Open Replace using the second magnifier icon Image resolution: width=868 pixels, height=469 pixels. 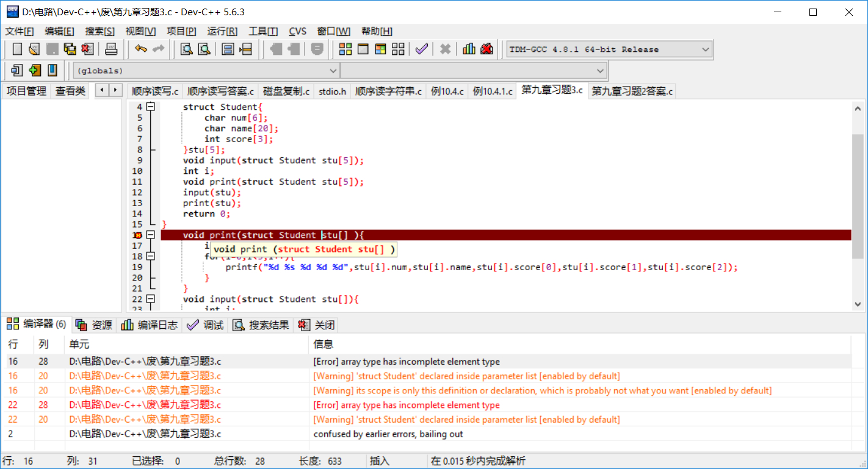204,49
